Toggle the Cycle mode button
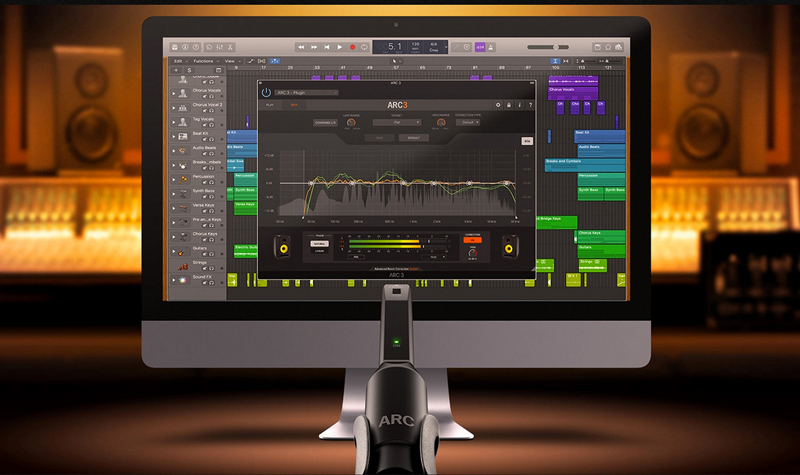This screenshot has height=475, width=800. (364, 47)
